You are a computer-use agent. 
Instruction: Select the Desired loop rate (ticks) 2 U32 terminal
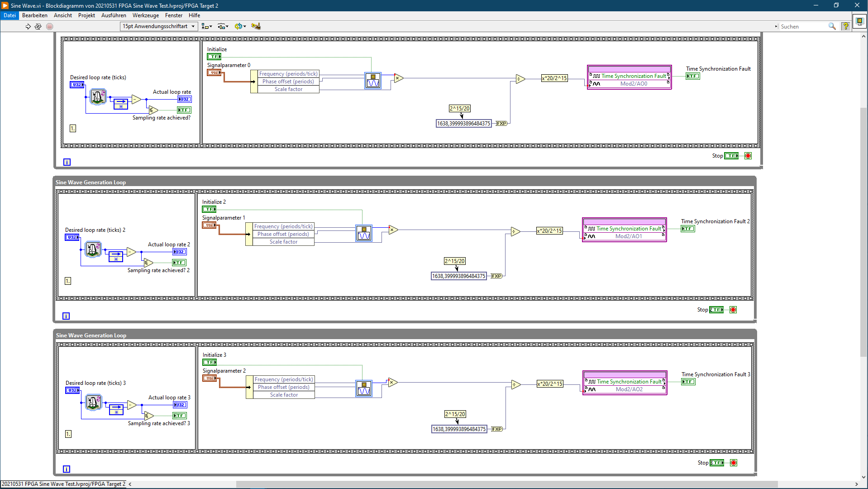point(72,237)
